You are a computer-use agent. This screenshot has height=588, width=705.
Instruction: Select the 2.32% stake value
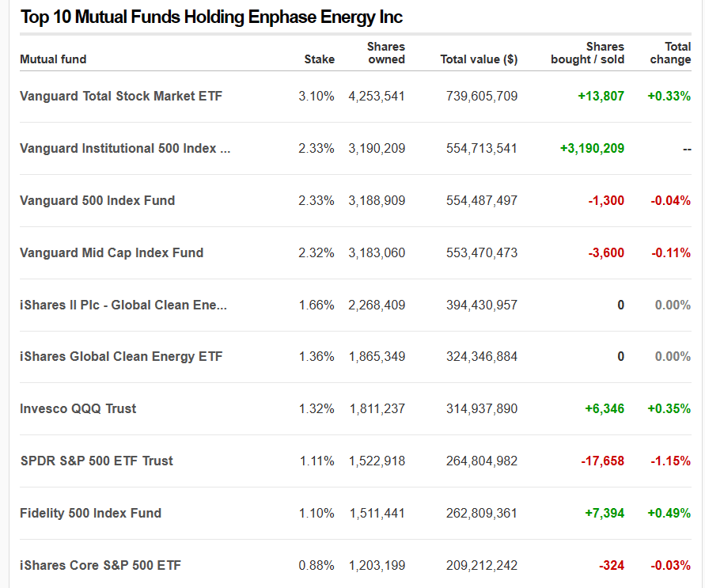(316, 252)
